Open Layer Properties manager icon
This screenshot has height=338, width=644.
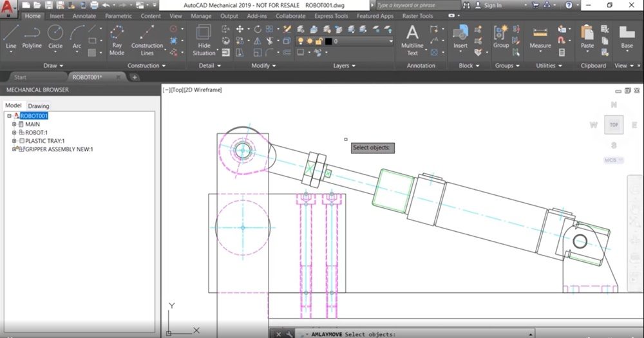coord(301,29)
